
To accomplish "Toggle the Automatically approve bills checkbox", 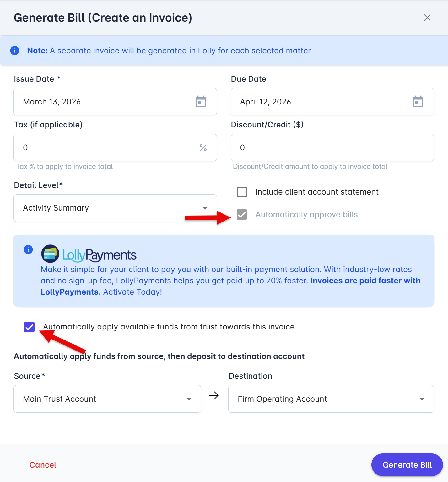I will coord(242,214).
